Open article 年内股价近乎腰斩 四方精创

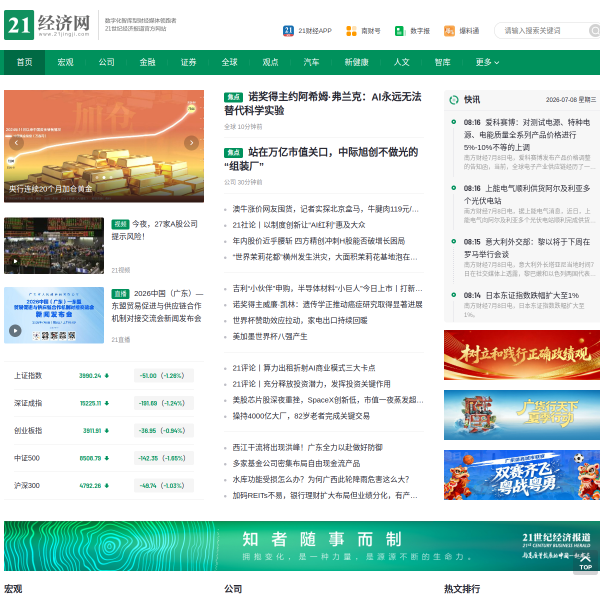tap(319, 241)
